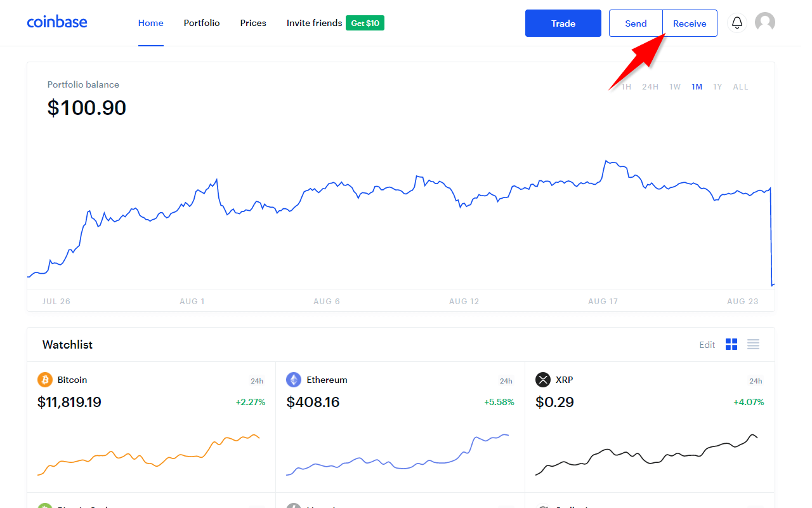This screenshot has height=508, width=812.
Task: Select the 24H chart range
Action: (650, 87)
